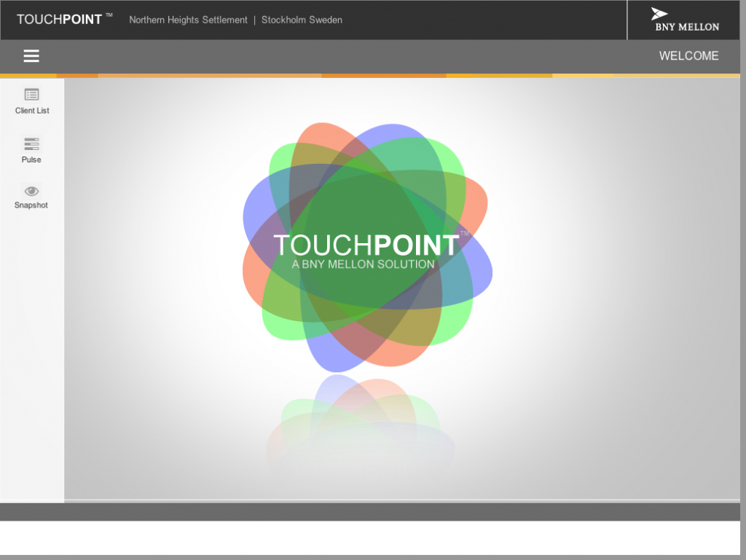Viewport: 746px width, 560px height.
Task: Click the TOUCHPOINT header logo
Action: point(65,20)
